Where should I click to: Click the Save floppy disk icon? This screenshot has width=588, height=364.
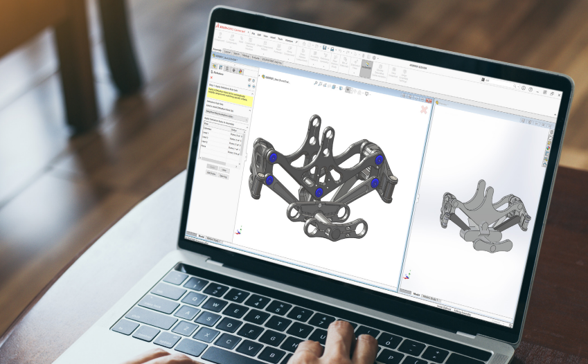[324, 48]
